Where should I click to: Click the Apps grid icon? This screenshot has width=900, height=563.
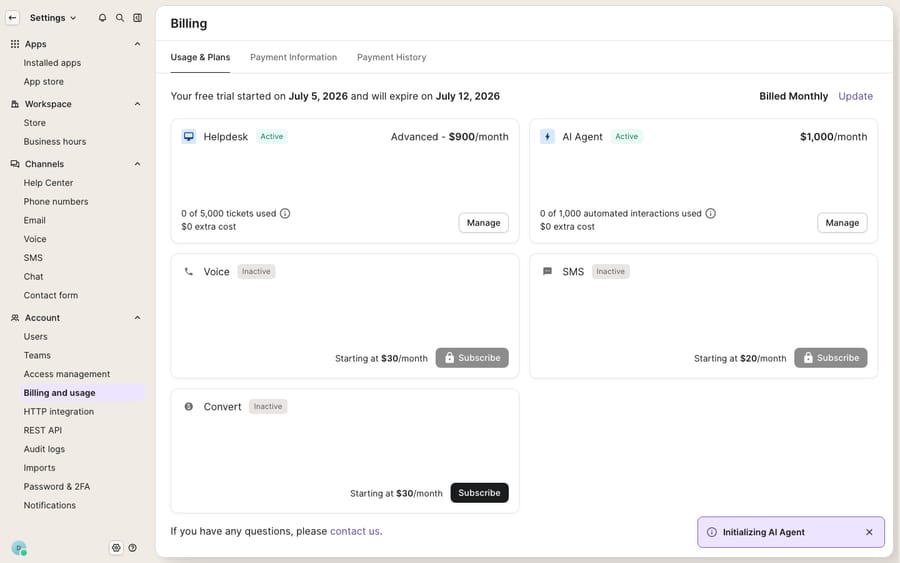[x=15, y=44]
